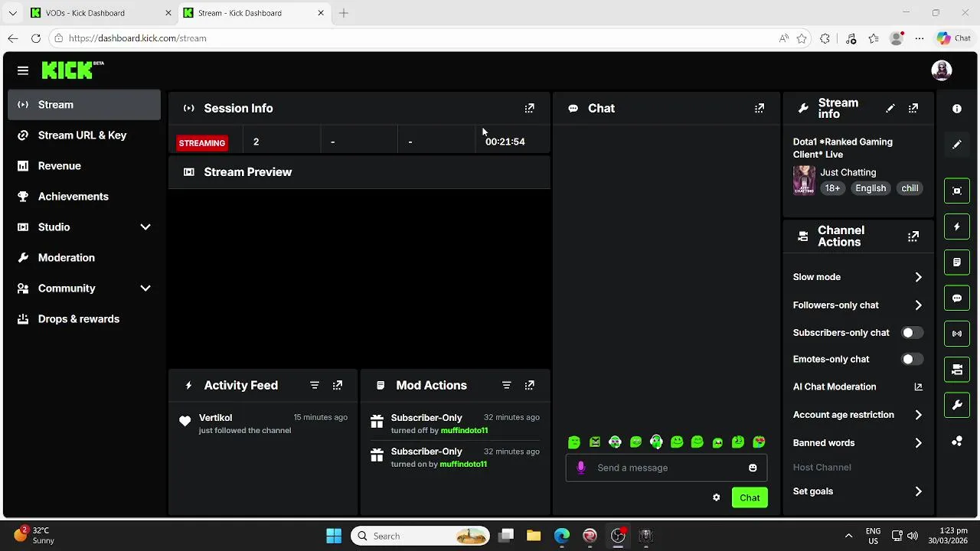Toggle chat bubble widget in right sidebar
Image resolution: width=980 pixels, height=551 pixels.
coord(956,298)
